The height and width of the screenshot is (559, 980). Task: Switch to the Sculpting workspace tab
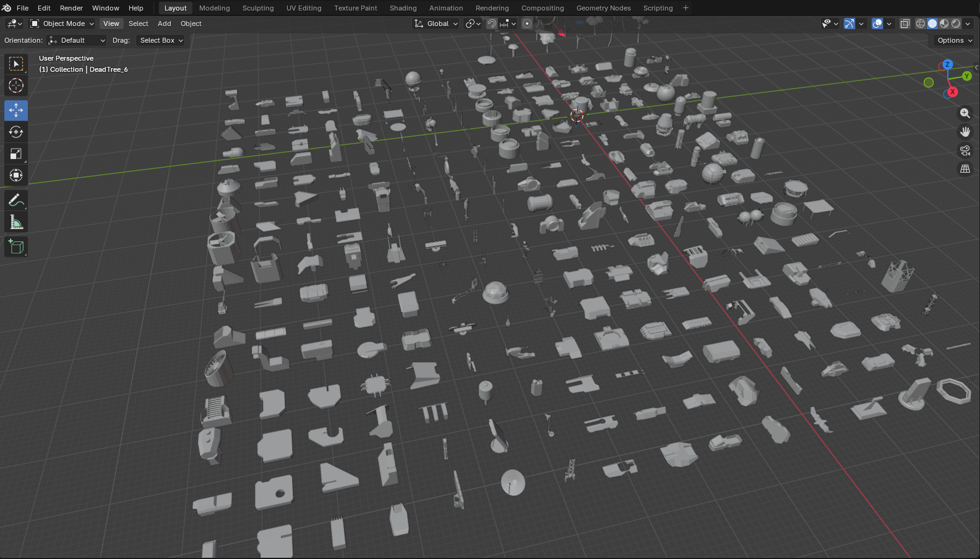coord(258,8)
